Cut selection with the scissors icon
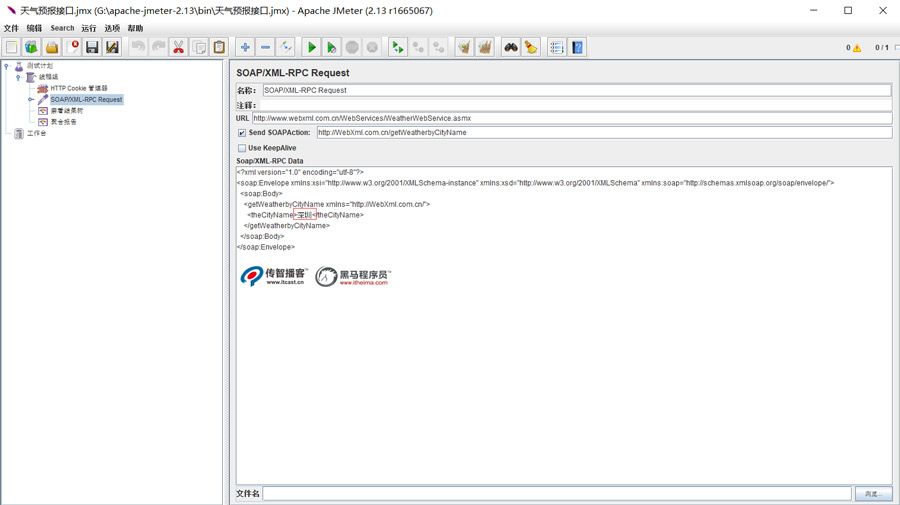 coord(179,48)
